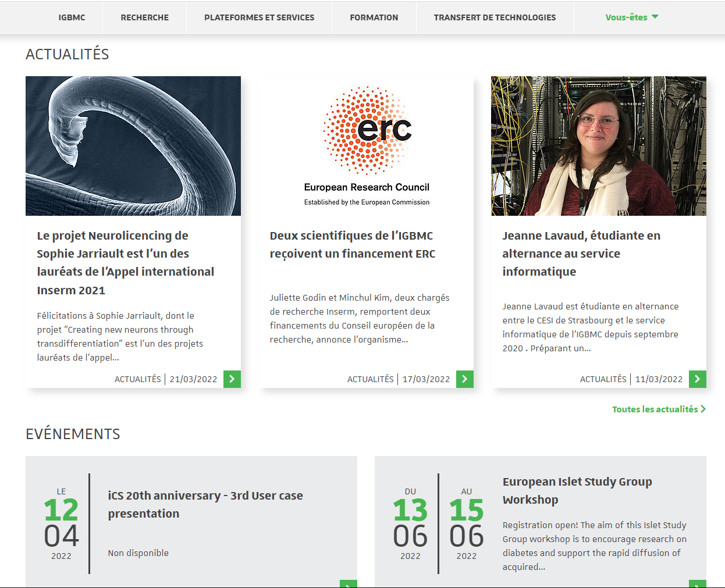725x588 pixels.
Task: Open the Jeanne Lavaud article title
Action: [x=581, y=254]
